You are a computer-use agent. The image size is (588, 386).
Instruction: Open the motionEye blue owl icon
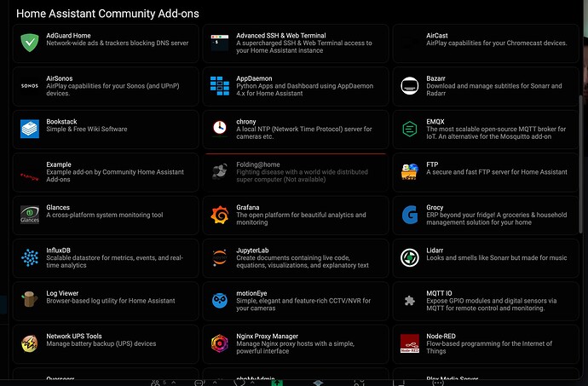(220, 301)
